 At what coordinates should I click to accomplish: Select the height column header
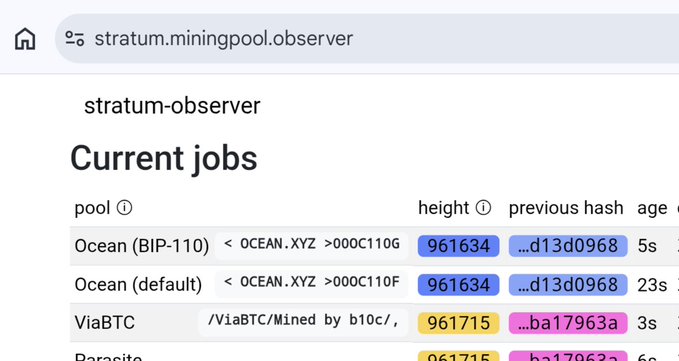click(443, 208)
